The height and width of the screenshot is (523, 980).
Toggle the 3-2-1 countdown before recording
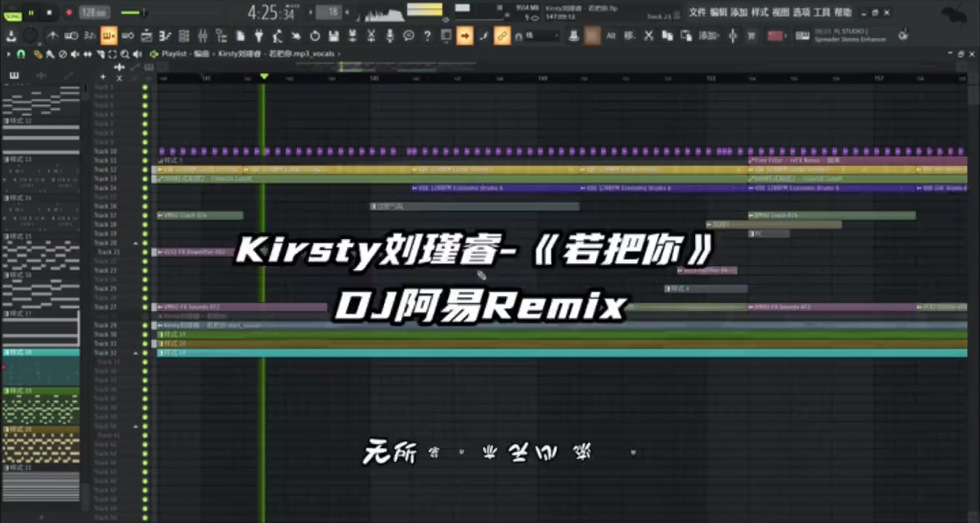click(x=89, y=36)
